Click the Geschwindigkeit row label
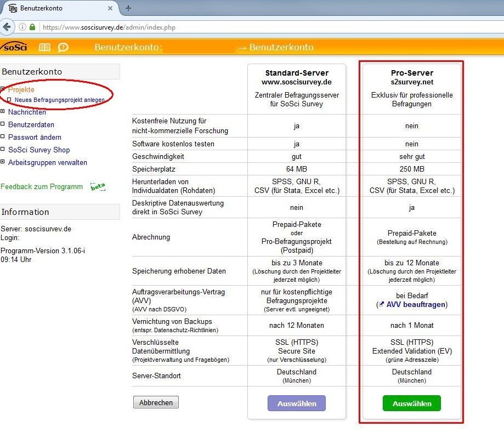Viewport: 504px width, 438px height. (x=158, y=156)
